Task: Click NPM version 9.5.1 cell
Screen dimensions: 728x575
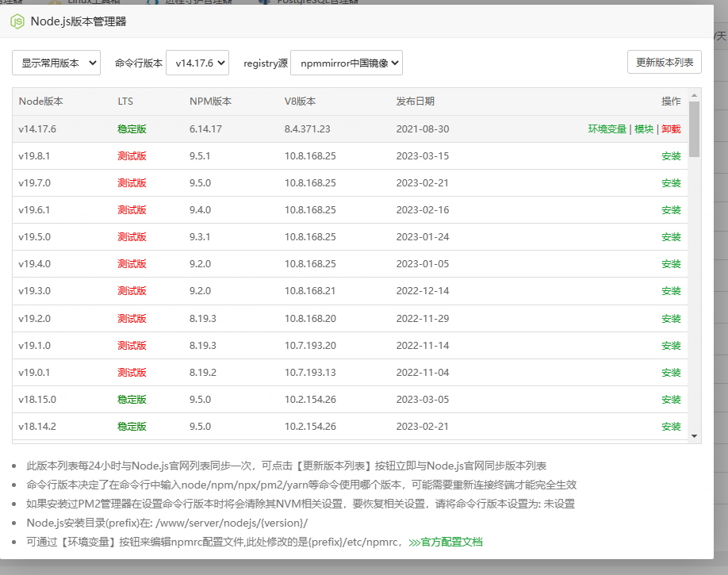Action: (x=200, y=156)
